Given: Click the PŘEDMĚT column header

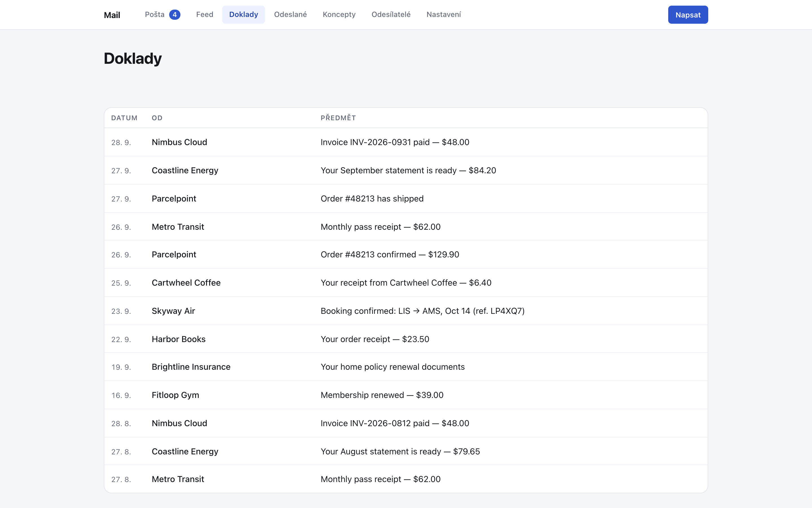Looking at the screenshot, I should point(338,118).
